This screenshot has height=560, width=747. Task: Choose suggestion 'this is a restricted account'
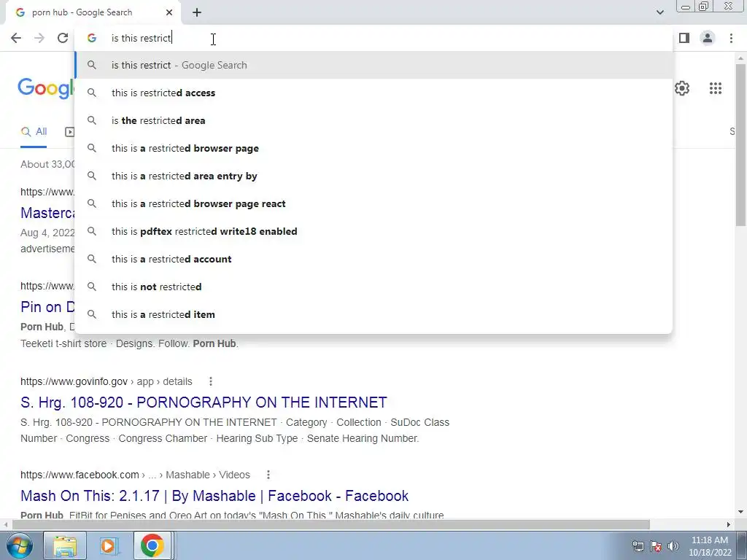click(373, 259)
